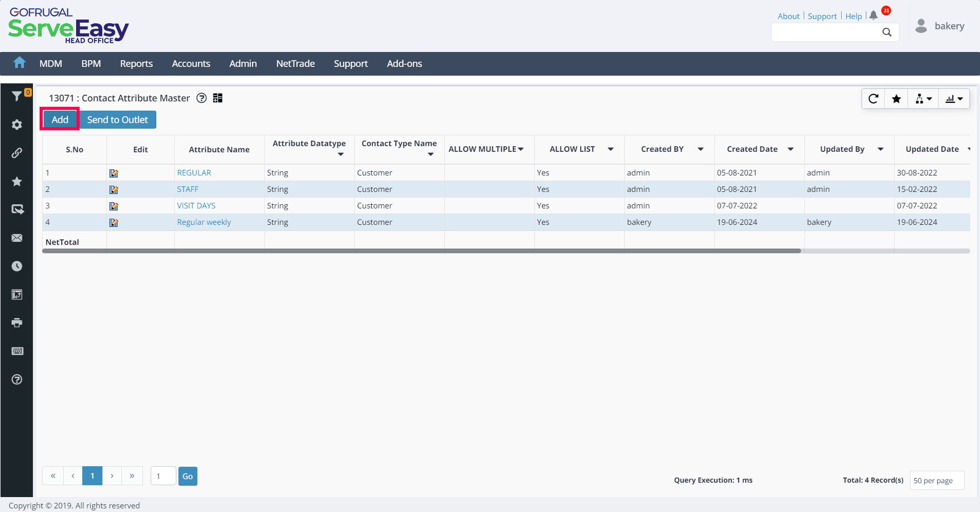Open the NetTrade menu
Viewport: 980px width, 512px height.
295,64
